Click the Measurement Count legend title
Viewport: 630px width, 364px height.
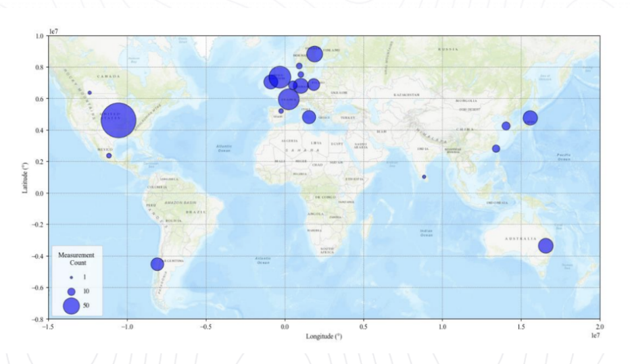point(76,259)
